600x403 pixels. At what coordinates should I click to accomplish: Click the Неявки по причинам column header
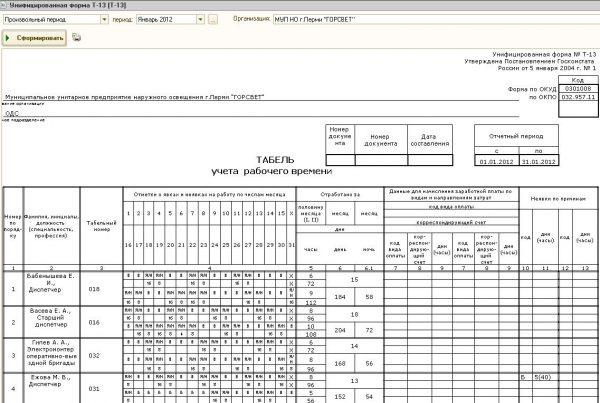point(558,199)
